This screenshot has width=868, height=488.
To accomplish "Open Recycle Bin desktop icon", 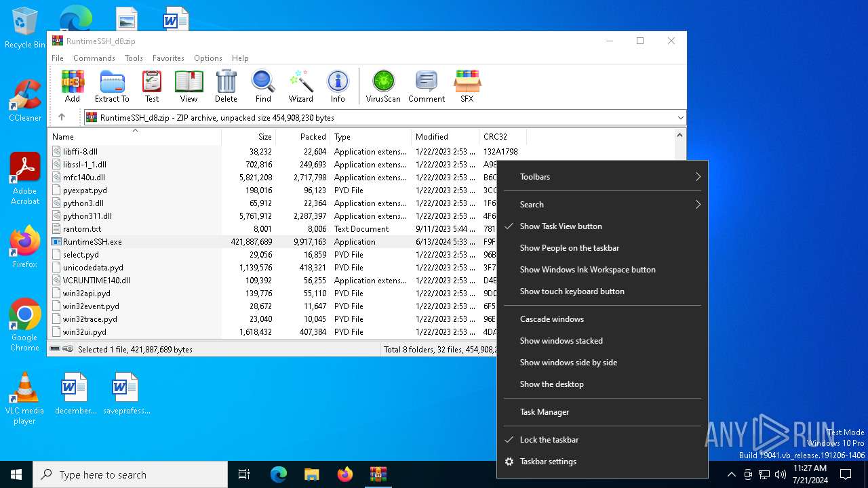I will coord(24,28).
